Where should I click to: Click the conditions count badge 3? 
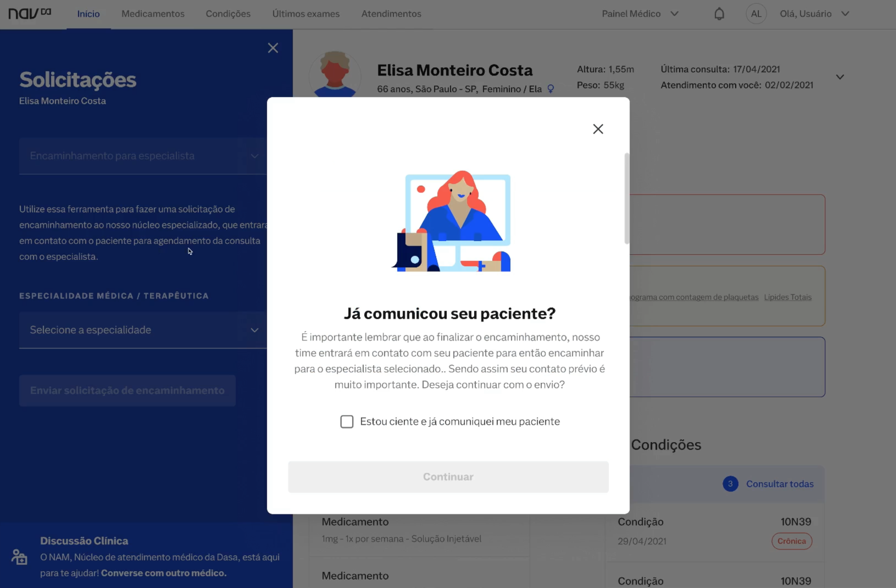tap(730, 484)
